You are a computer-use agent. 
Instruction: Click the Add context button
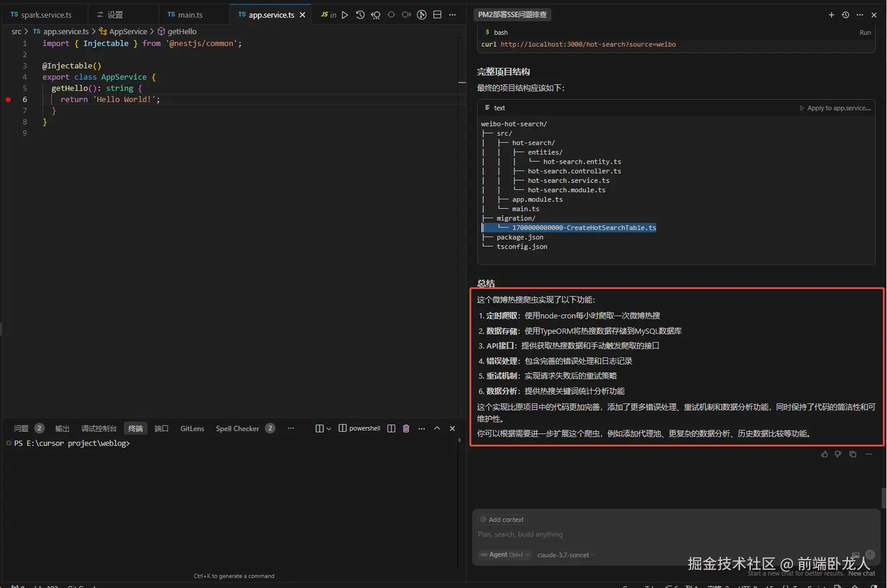(502, 520)
